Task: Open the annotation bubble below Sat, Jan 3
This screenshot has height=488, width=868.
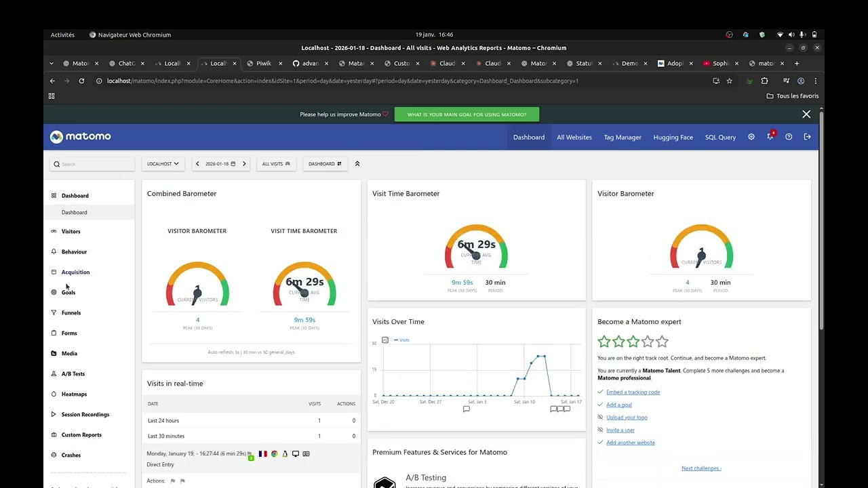Action: 466,409
